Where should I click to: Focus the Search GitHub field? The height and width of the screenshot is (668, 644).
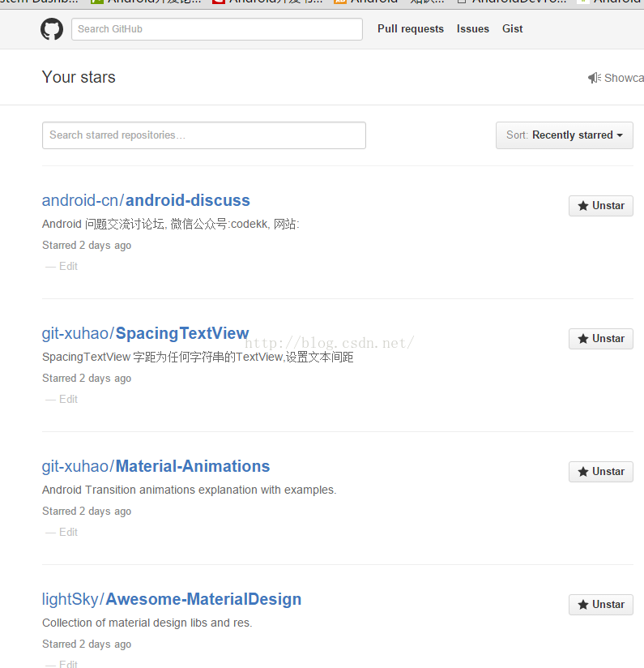[217, 29]
